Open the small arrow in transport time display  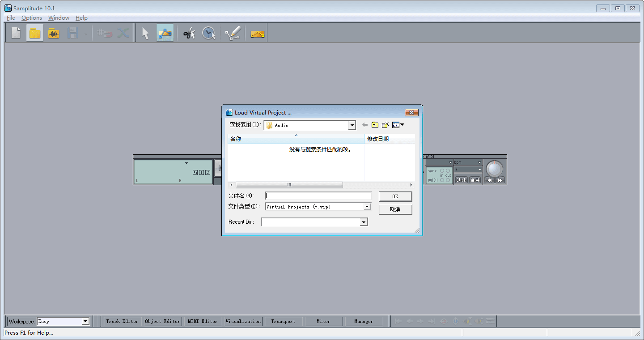(x=186, y=163)
